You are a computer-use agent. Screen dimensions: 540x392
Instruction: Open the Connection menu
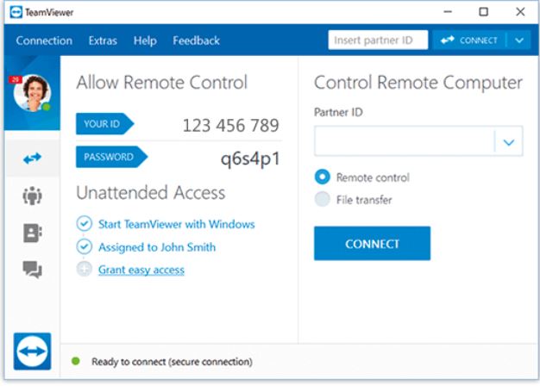tap(44, 40)
